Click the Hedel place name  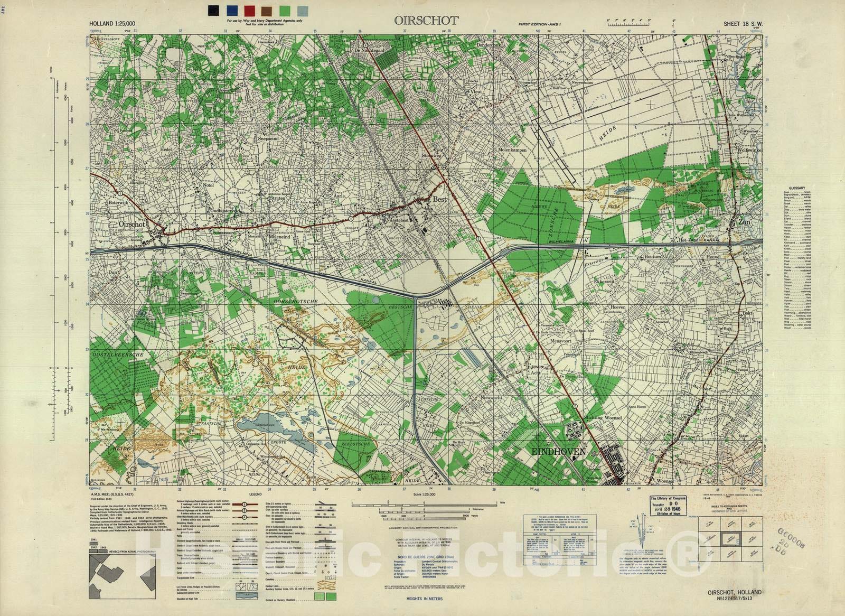(x=166, y=150)
